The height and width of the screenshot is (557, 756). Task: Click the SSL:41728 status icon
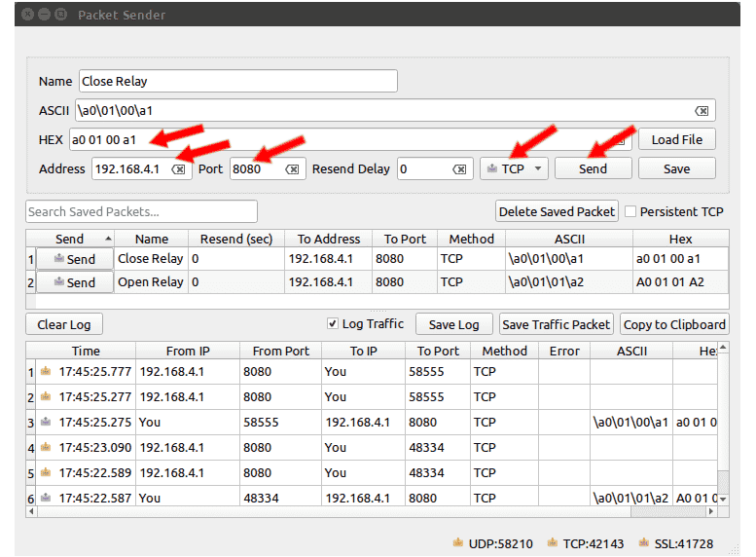[644, 543]
